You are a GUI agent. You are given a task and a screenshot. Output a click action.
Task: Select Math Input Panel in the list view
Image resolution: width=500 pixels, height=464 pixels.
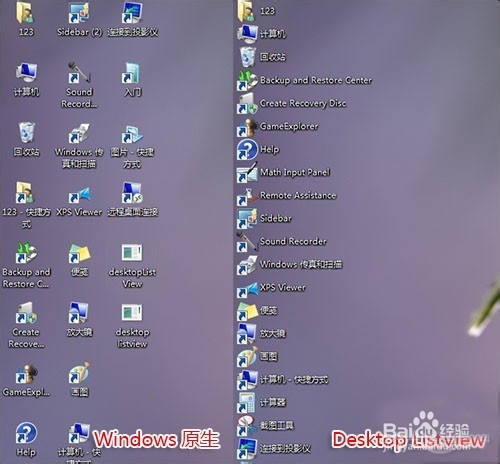click(283, 172)
